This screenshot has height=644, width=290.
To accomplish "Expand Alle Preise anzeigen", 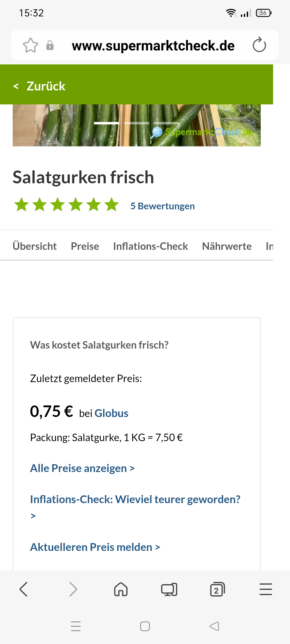I will pyautogui.click(x=82, y=468).
